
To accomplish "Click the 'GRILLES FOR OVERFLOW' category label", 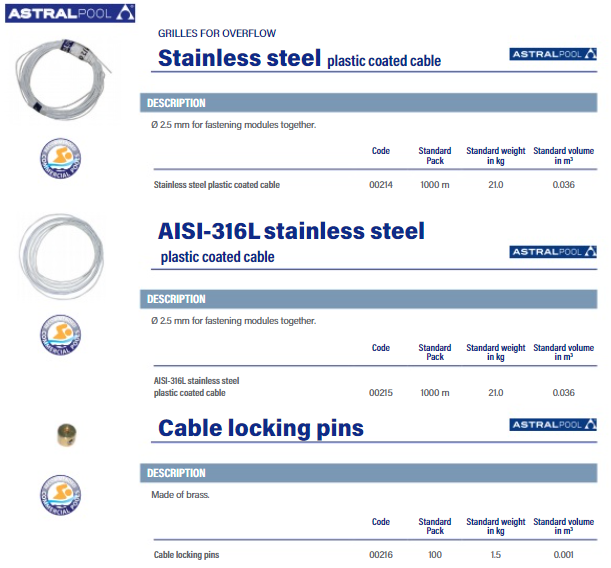I will [217, 34].
